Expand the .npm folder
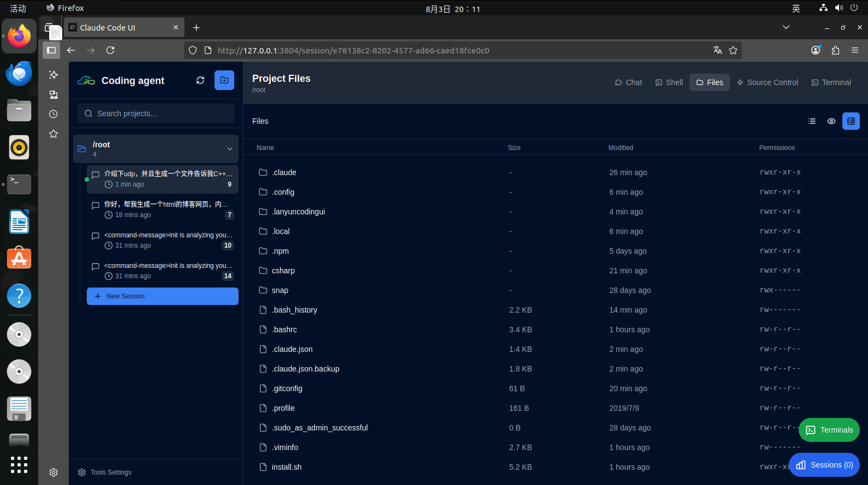868x485 pixels. click(280, 251)
